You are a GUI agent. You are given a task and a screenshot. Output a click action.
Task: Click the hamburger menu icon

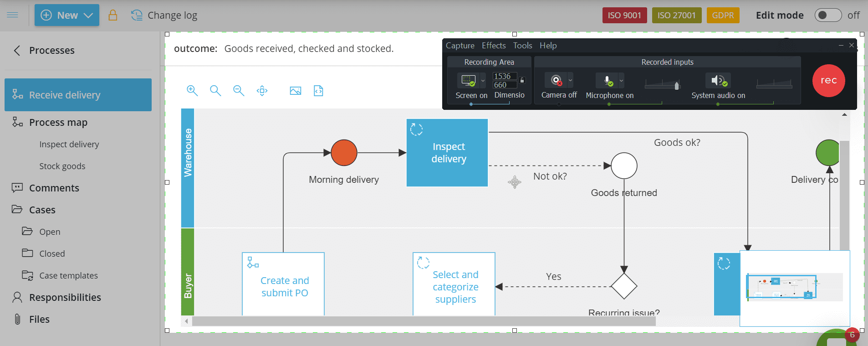point(13,15)
